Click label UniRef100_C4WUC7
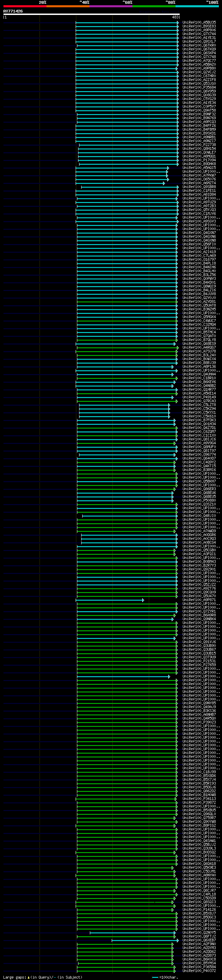 (x=199, y=321)
